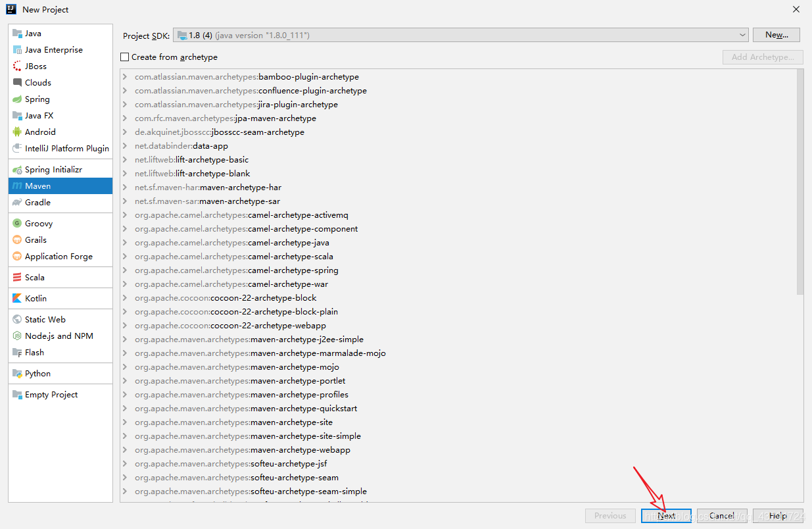Expand cocoon-22-archetype-webapp node
The height and width of the screenshot is (529, 812).
(125, 326)
